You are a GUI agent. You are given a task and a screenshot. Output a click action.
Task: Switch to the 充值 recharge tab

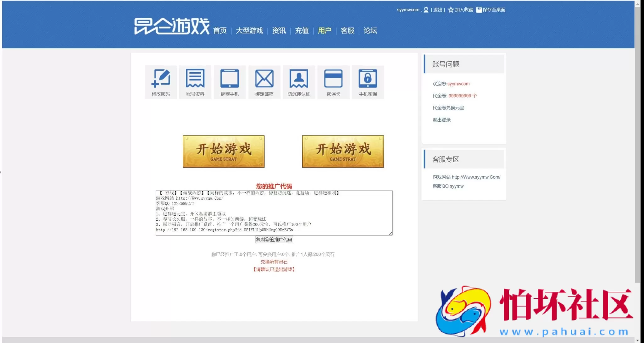(x=302, y=30)
